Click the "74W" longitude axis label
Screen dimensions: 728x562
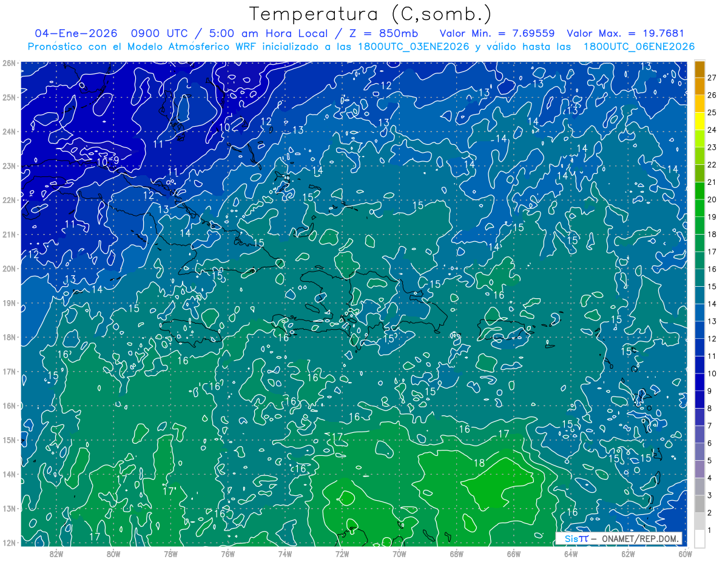285,554
